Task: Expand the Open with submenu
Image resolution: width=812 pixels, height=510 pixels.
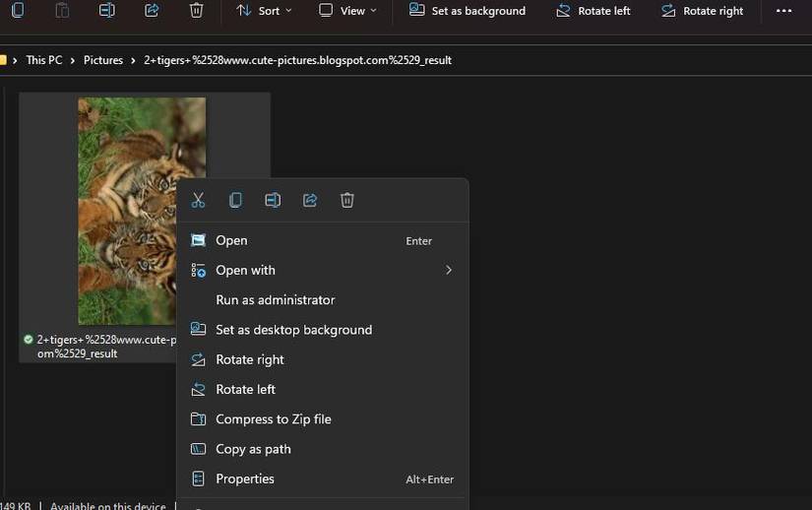Action: click(x=322, y=271)
